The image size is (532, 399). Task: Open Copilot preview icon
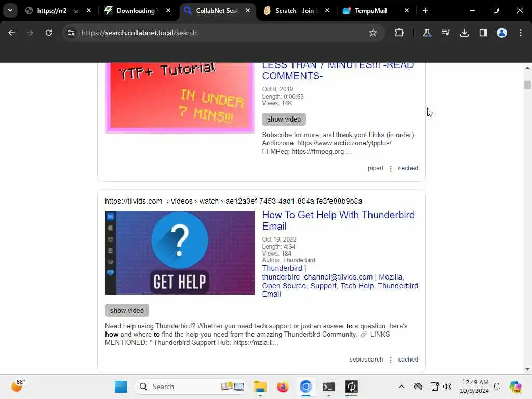click(x=515, y=387)
